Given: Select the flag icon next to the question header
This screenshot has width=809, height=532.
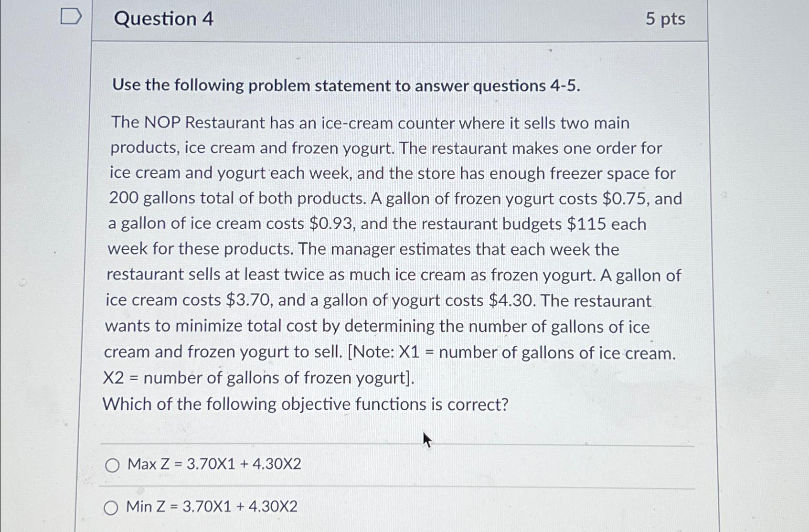Looking at the screenshot, I should click(72, 17).
